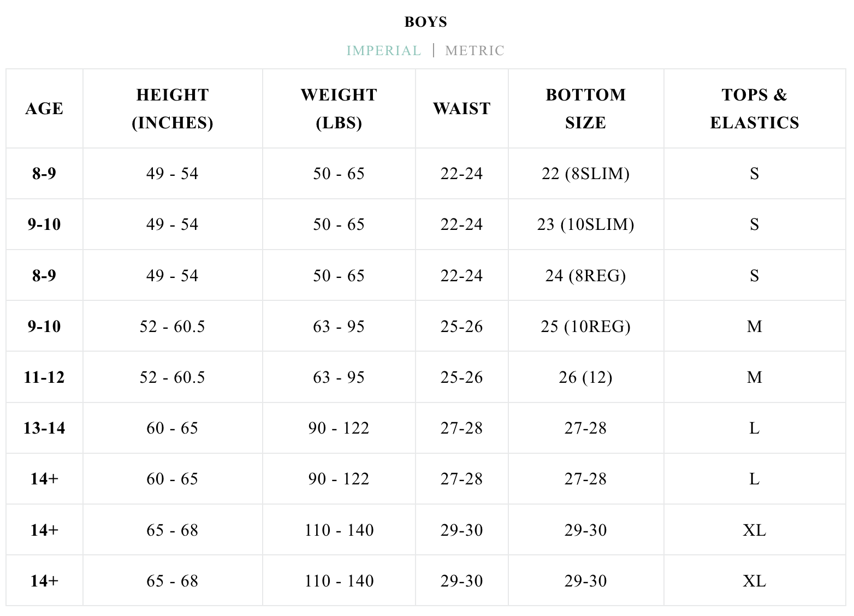
Task: Click the Tops & Elastics column header
Action: 755,109
